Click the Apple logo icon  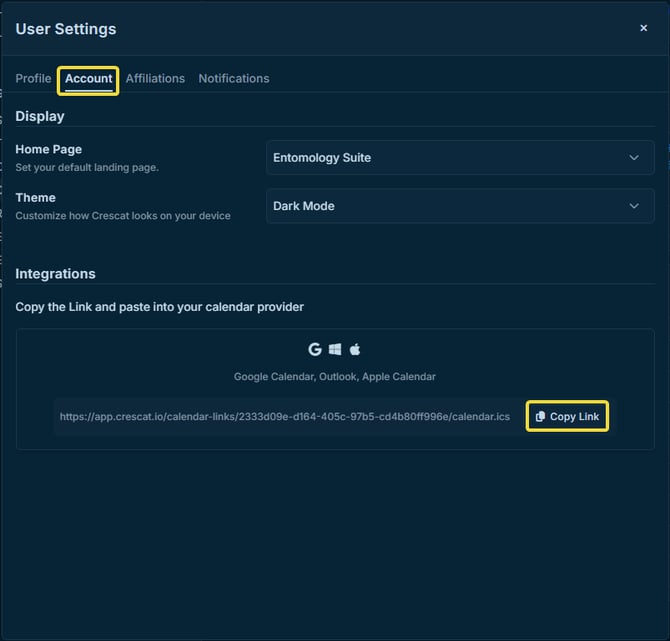pos(355,349)
